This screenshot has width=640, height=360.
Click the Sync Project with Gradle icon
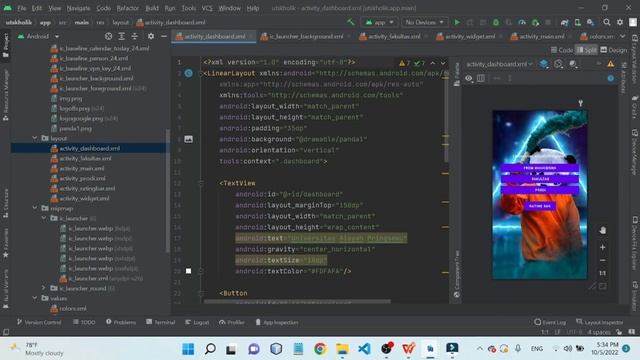(564, 22)
